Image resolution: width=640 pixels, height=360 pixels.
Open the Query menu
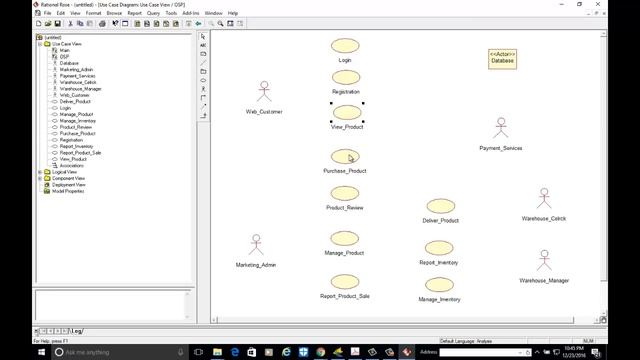click(x=153, y=13)
